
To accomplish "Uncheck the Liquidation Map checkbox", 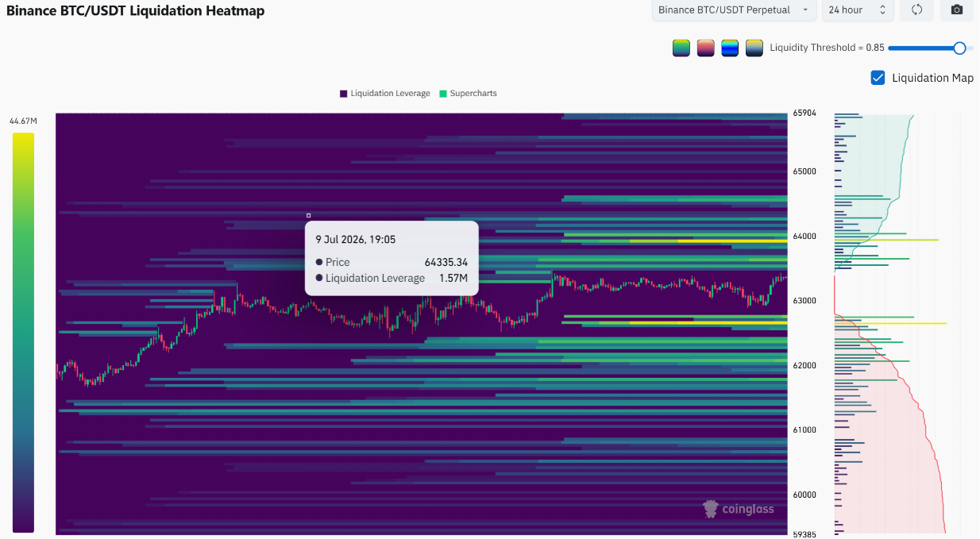I will [878, 78].
